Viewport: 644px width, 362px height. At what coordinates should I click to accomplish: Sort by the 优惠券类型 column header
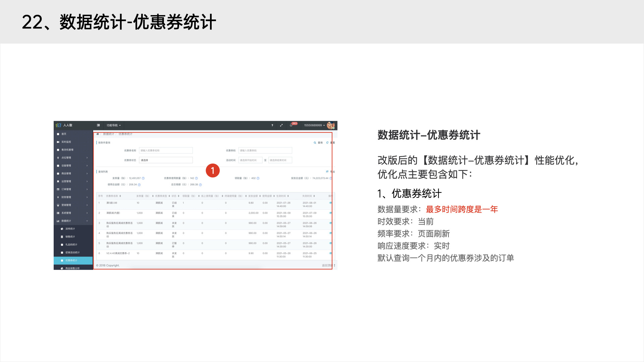162,196
